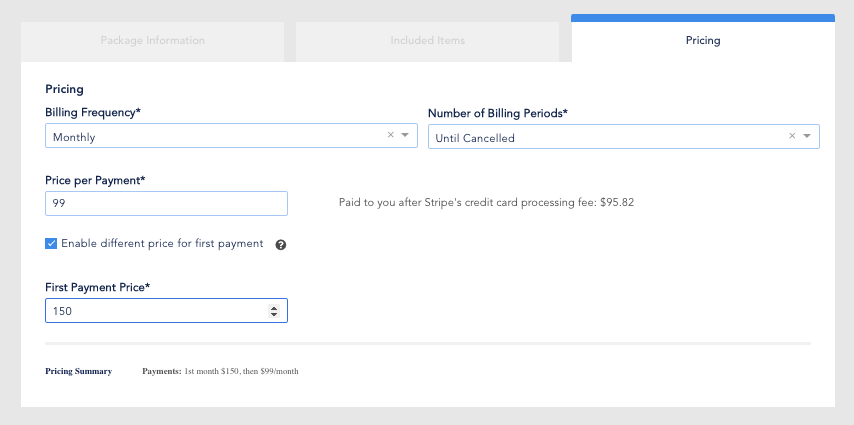Uncheck Enable different price for first payment
This screenshot has width=854, height=425.
[51, 244]
